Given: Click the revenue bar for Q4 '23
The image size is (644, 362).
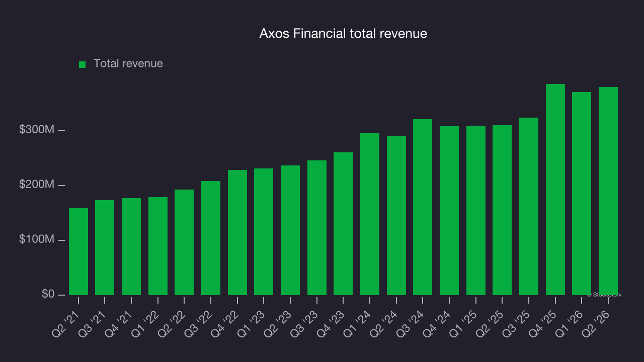Looking at the screenshot, I should [343, 224].
